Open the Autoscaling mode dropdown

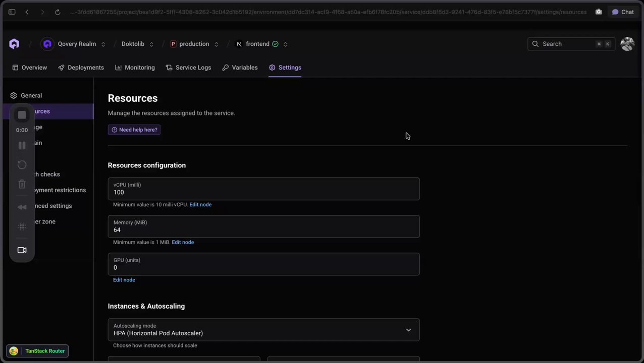[x=263, y=330]
